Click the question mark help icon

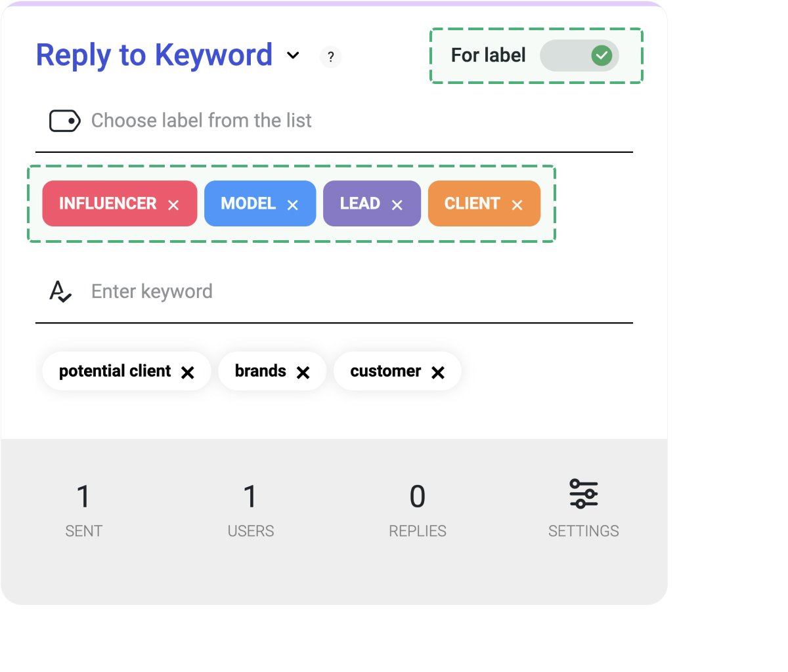click(x=331, y=57)
